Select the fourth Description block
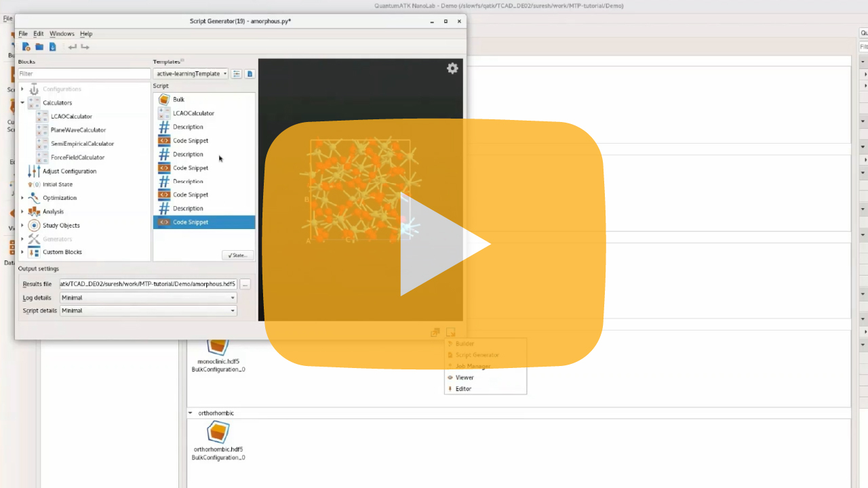This screenshot has width=868, height=488. (x=204, y=208)
